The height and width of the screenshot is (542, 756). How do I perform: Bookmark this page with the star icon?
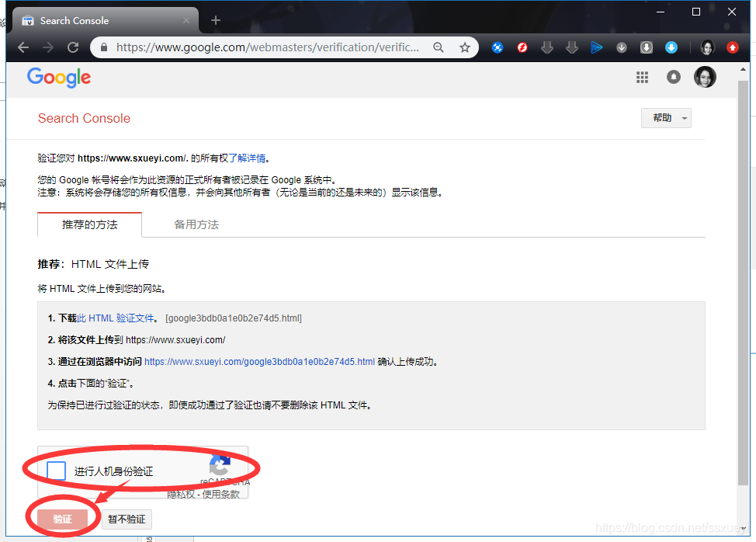click(x=464, y=47)
